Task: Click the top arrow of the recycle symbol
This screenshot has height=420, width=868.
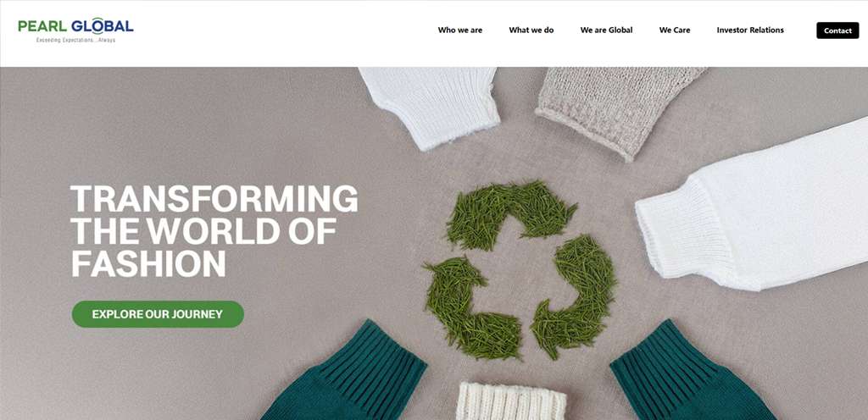Action: (x=509, y=213)
